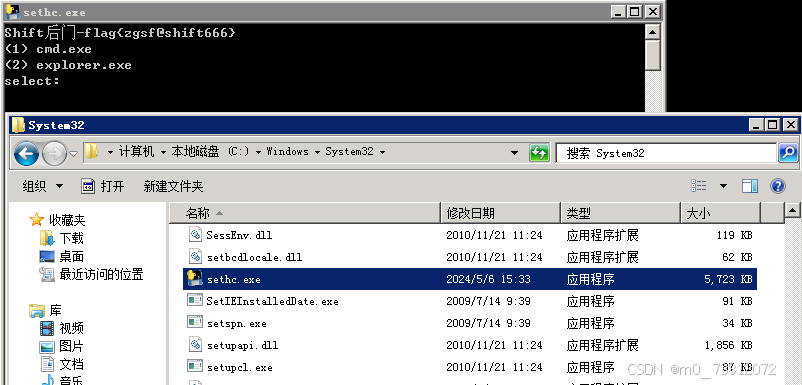This screenshot has height=385, width=802.
Task: Select Windows in the address breadcrumb
Action: coord(287,152)
